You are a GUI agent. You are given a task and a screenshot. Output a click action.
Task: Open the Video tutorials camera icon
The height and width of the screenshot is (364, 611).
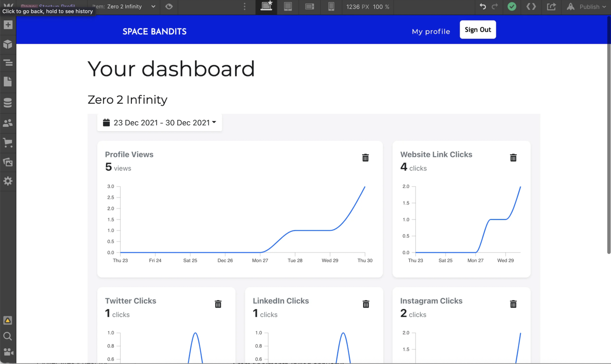(8, 352)
